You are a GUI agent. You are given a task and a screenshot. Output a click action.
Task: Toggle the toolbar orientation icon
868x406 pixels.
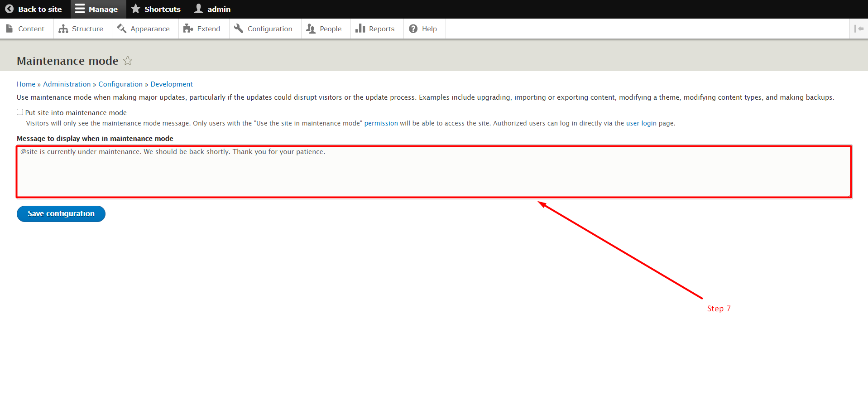(x=858, y=29)
